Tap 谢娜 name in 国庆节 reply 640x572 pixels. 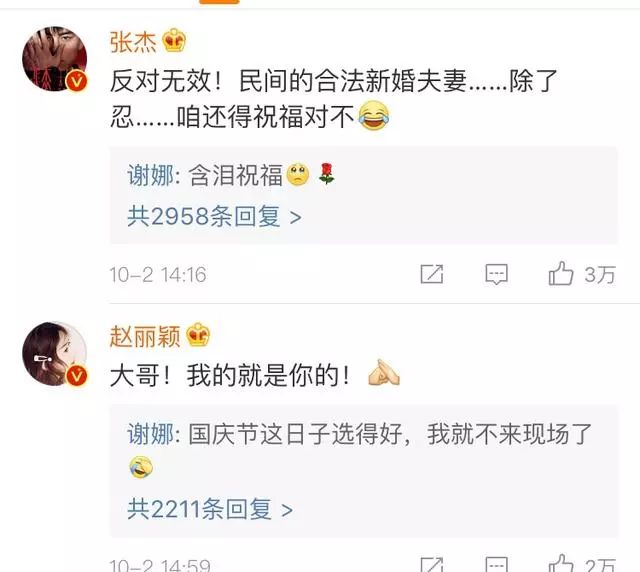pyautogui.click(x=151, y=434)
